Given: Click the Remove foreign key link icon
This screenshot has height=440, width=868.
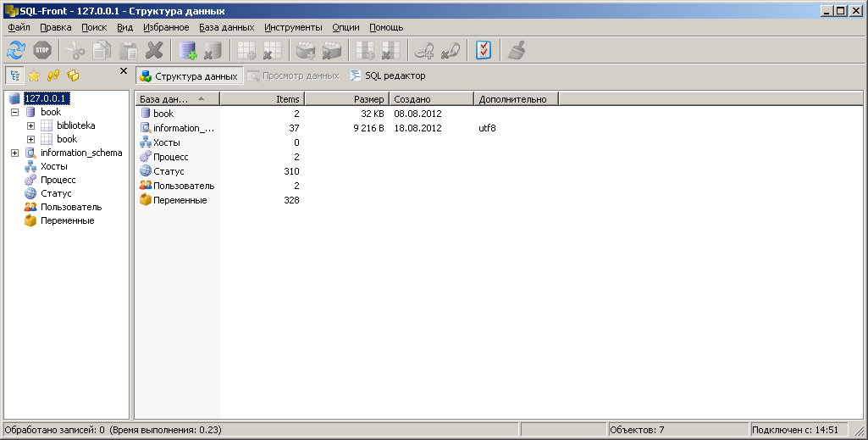Looking at the screenshot, I should pyautogui.click(x=451, y=50).
